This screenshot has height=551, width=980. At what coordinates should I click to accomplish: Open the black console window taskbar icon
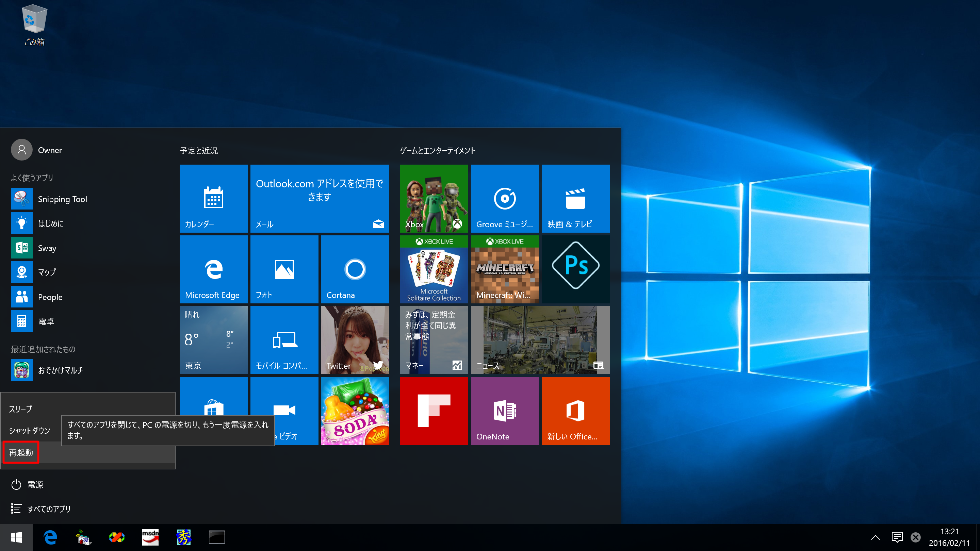pos(217,537)
